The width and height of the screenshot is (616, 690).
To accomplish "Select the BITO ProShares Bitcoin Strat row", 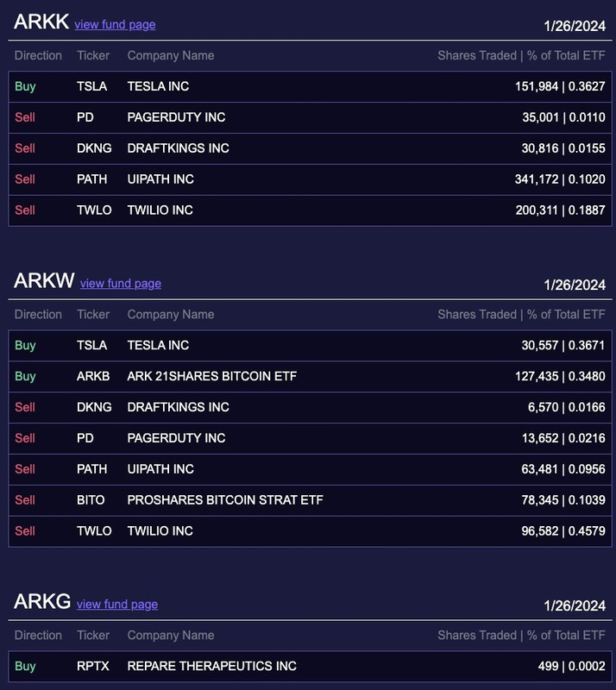I will [x=310, y=500].
